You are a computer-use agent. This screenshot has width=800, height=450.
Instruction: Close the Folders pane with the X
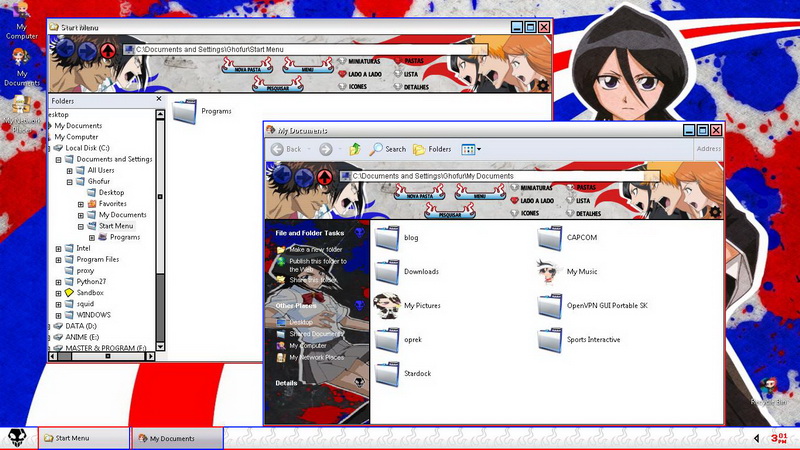coord(159,99)
